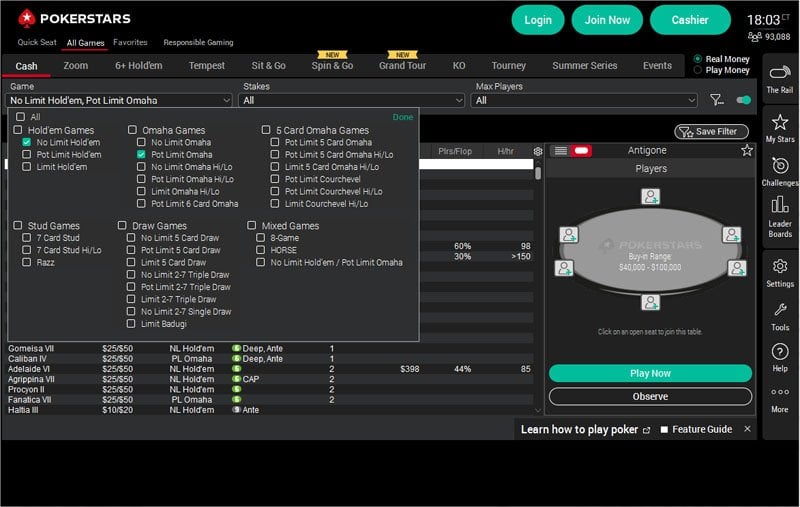Switch to Zoom tab
Viewport: 800px width, 507px height.
[76, 65]
